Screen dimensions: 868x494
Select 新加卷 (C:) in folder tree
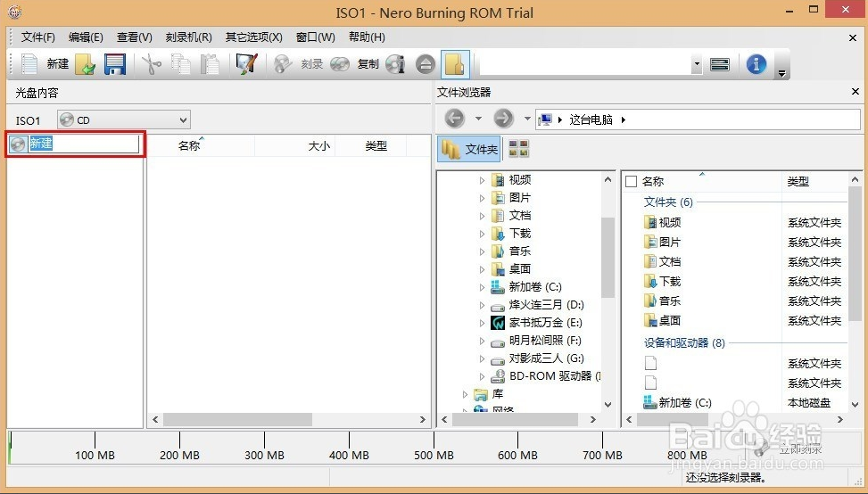[x=526, y=286]
